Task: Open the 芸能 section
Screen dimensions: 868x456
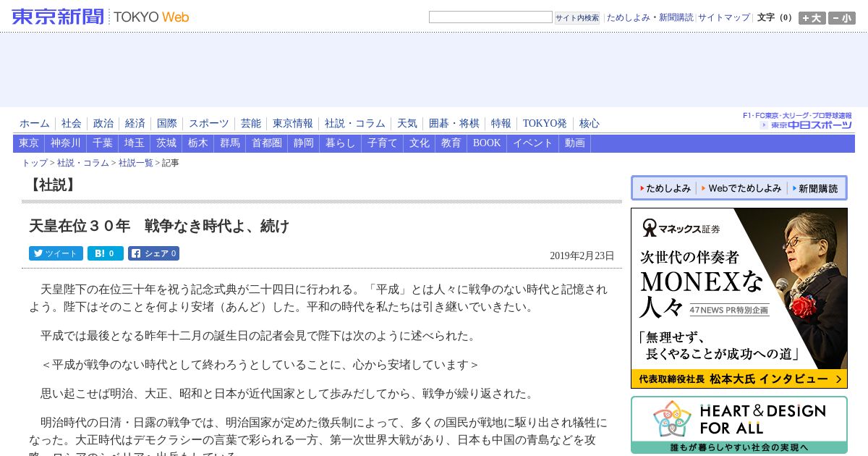Action: pyautogui.click(x=251, y=124)
